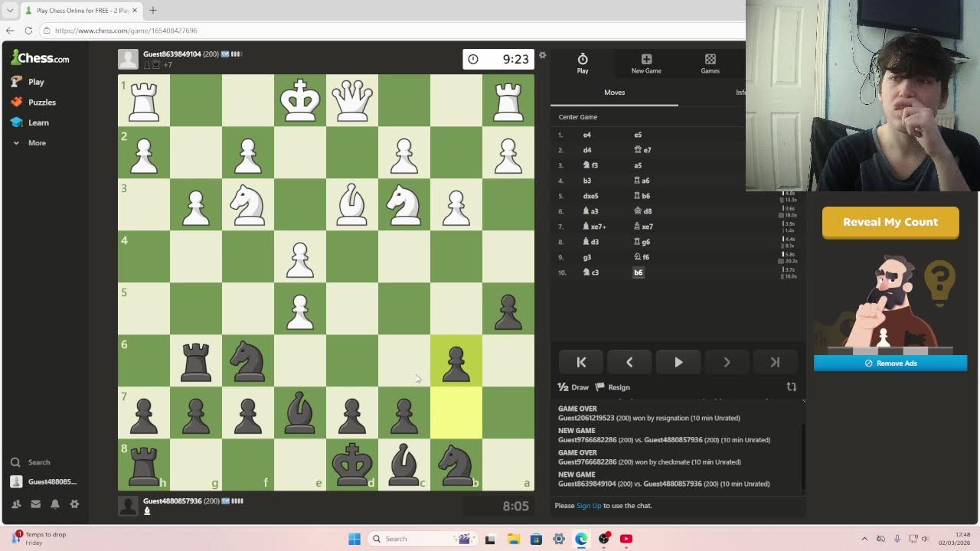Click the browser address bar

(x=390, y=31)
